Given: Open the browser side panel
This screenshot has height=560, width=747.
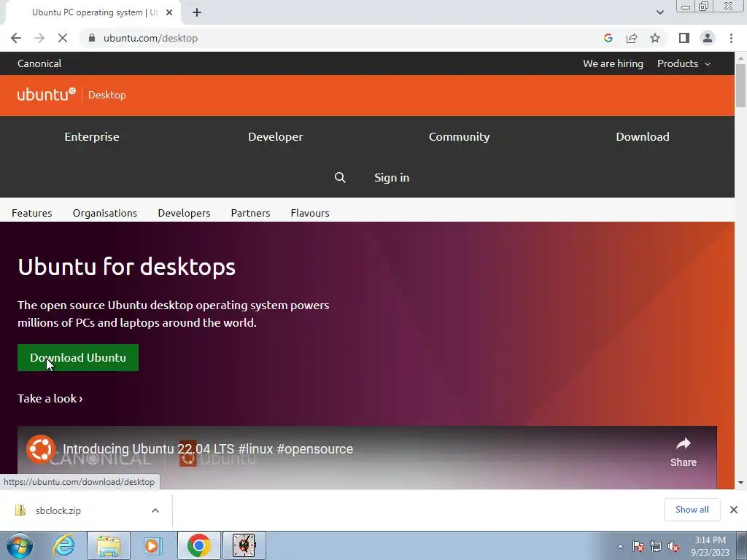Looking at the screenshot, I should click(x=684, y=38).
